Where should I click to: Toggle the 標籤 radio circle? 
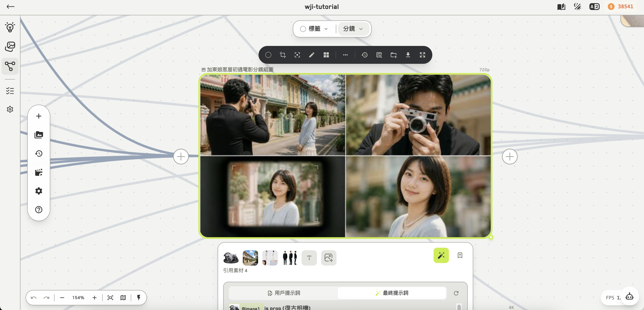point(303,29)
